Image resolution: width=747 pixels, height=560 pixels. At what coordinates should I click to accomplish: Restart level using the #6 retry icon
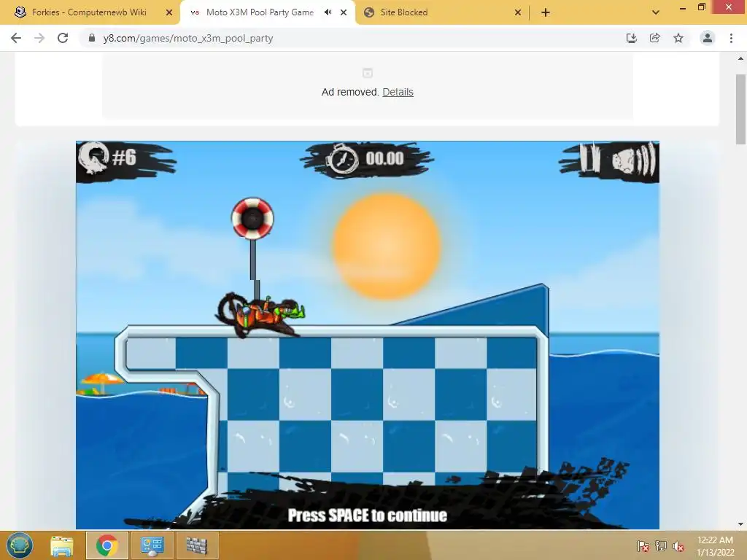tap(94, 158)
